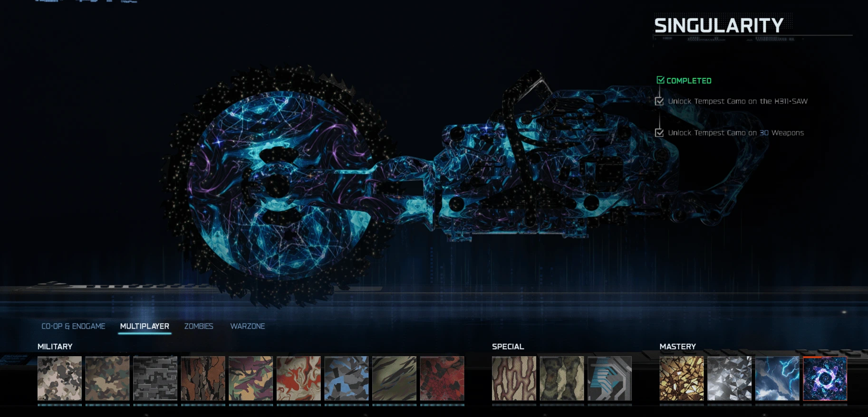Viewport: 868px width, 417px height.
Task: Click 'Unlock Tempest Camo on the H311-SAW' text
Action: pyautogui.click(x=738, y=101)
